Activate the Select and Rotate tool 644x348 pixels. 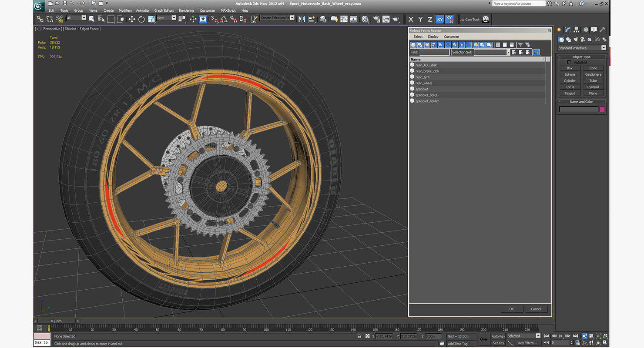click(x=141, y=19)
